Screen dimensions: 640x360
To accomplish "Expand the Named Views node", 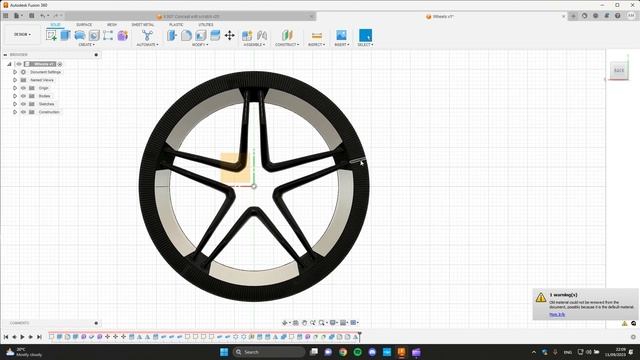I will click(15, 80).
